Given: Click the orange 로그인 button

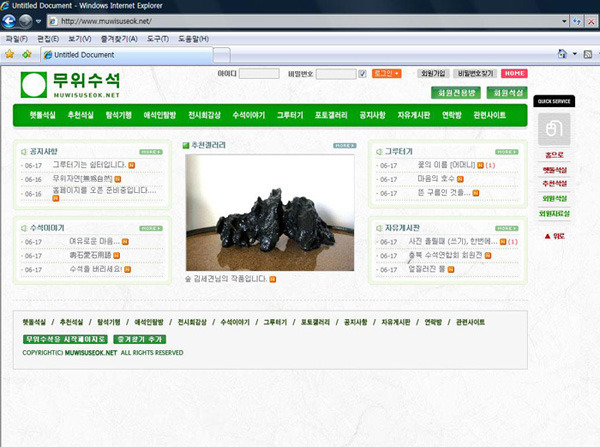Looking at the screenshot, I should click(386, 73).
